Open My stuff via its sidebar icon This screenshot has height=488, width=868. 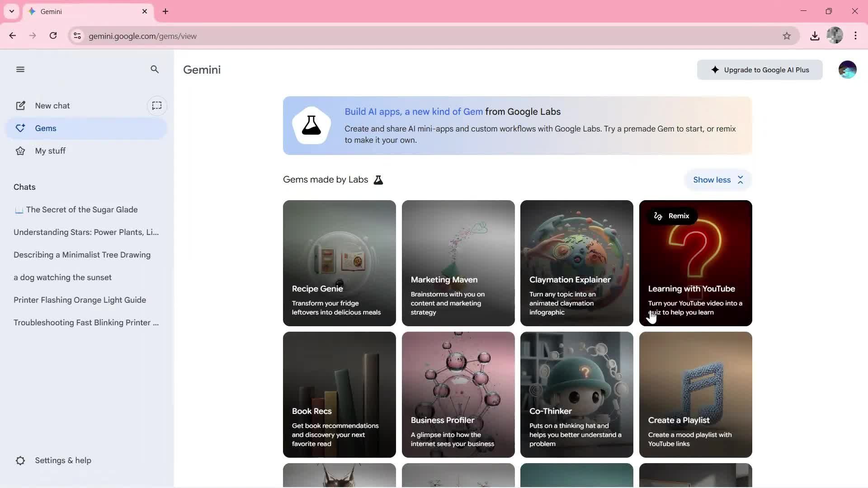pyautogui.click(x=20, y=150)
